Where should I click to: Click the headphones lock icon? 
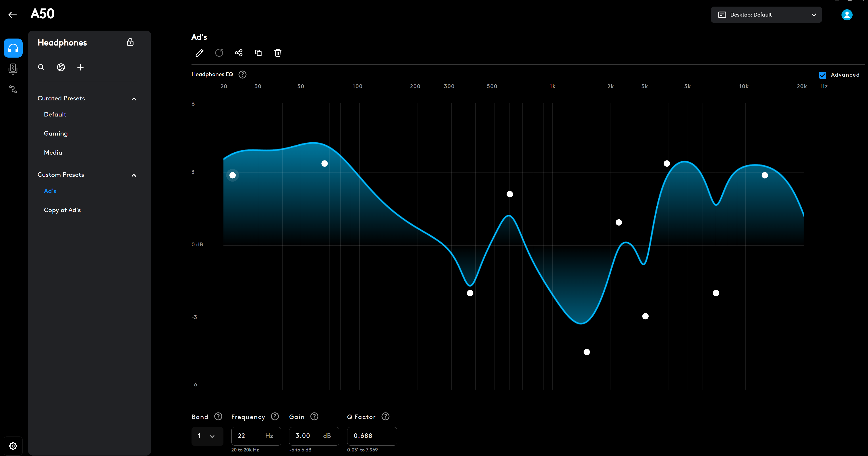[x=130, y=42]
